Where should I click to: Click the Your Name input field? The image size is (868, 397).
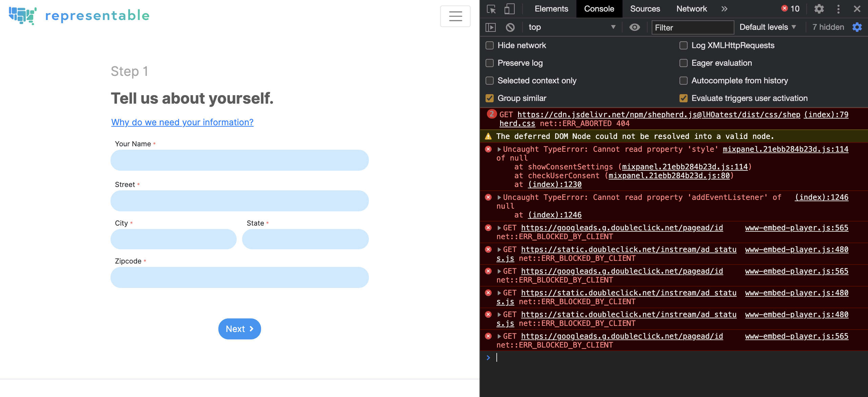[239, 160]
